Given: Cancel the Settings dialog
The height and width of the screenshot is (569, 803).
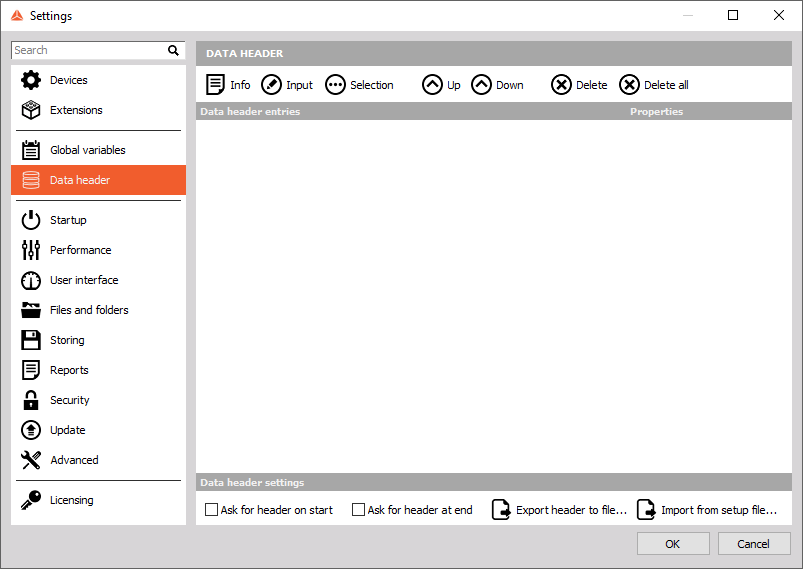Looking at the screenshot, I should click(753, 543).
